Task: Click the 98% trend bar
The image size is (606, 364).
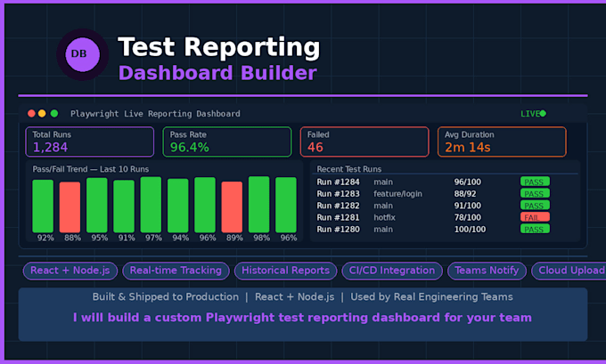Action: click(259, 205)
